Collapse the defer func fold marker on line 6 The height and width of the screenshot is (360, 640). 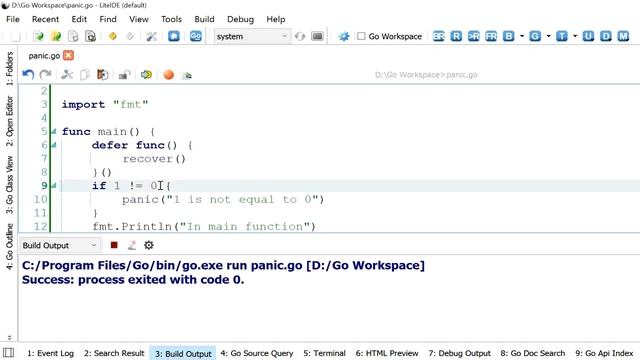tap(53, 145)
